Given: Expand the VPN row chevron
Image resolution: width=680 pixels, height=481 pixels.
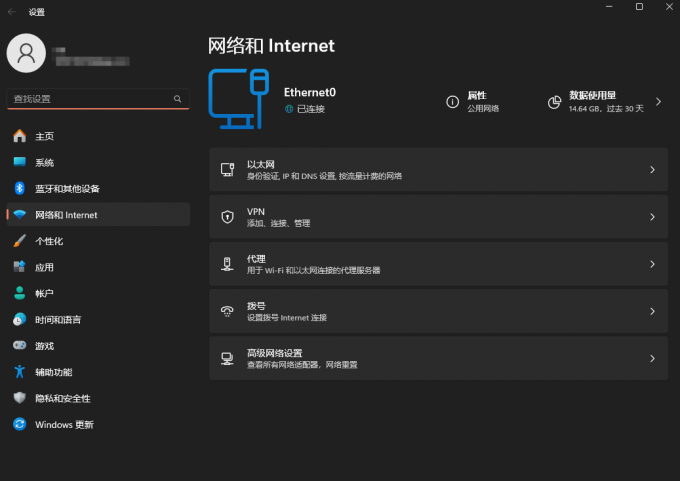Looking at the screenshot, I should pyautogui.click(x=652, y=217).
